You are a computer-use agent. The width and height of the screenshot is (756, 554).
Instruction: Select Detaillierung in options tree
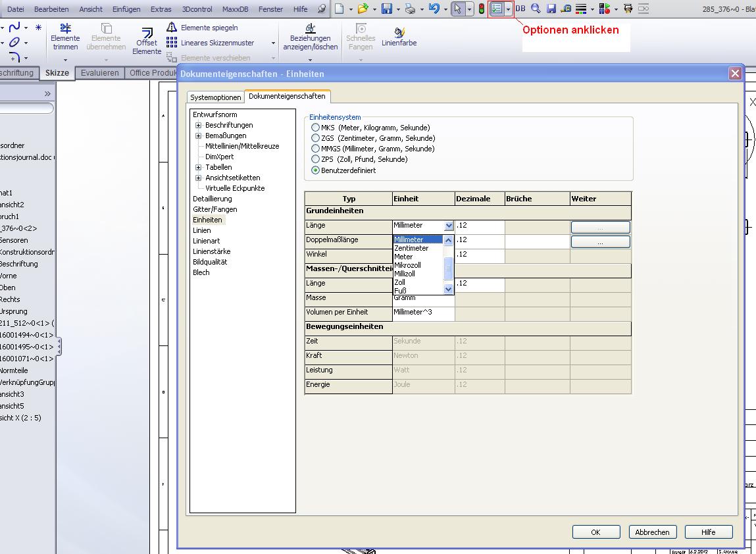tap(212, 199)
